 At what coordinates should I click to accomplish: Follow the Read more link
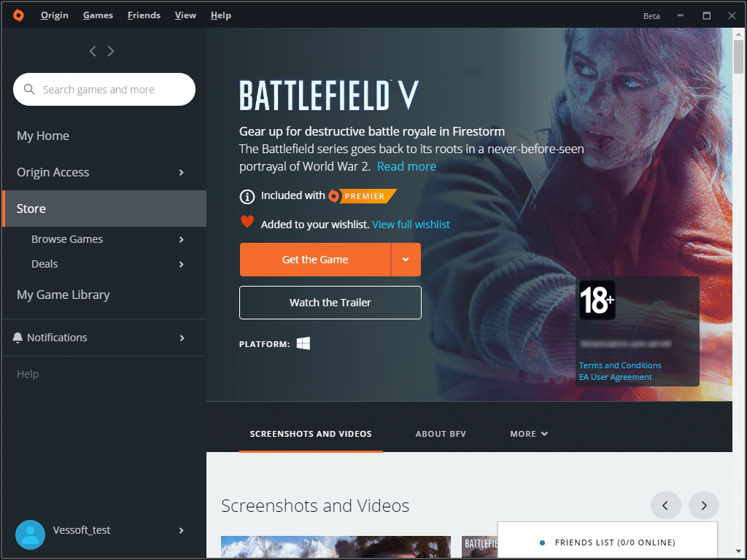point(406,166)
